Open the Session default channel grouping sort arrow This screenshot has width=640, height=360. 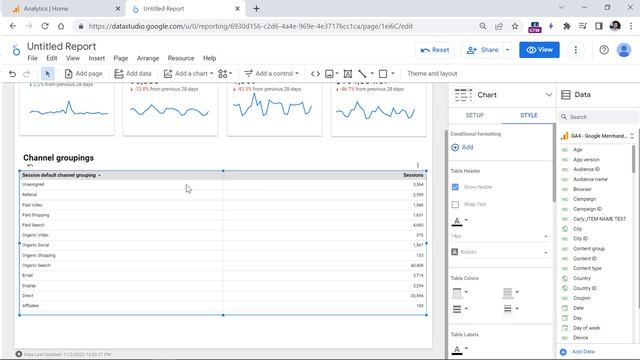[99, 176]
